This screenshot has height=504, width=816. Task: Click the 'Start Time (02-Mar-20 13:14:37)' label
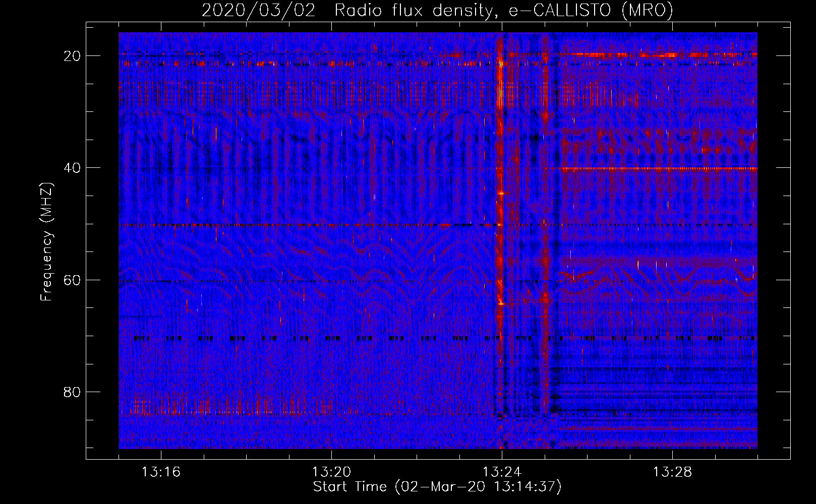437,487
